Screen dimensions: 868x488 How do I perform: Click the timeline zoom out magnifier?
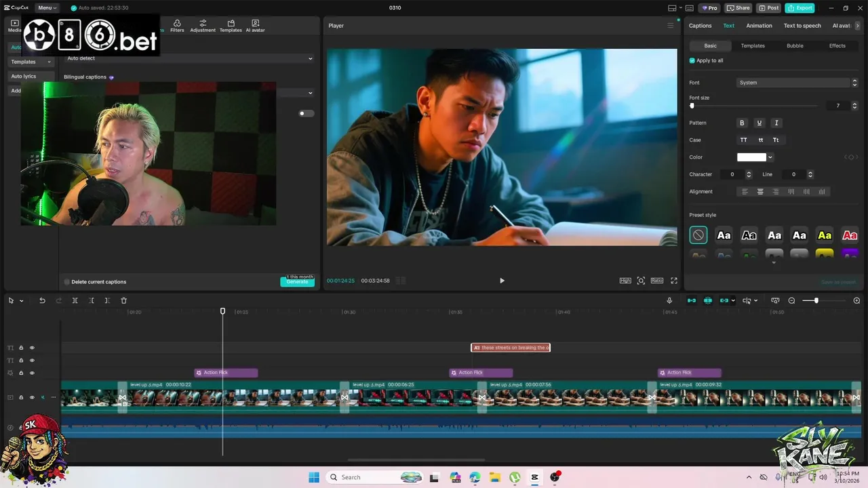[791, 300]
